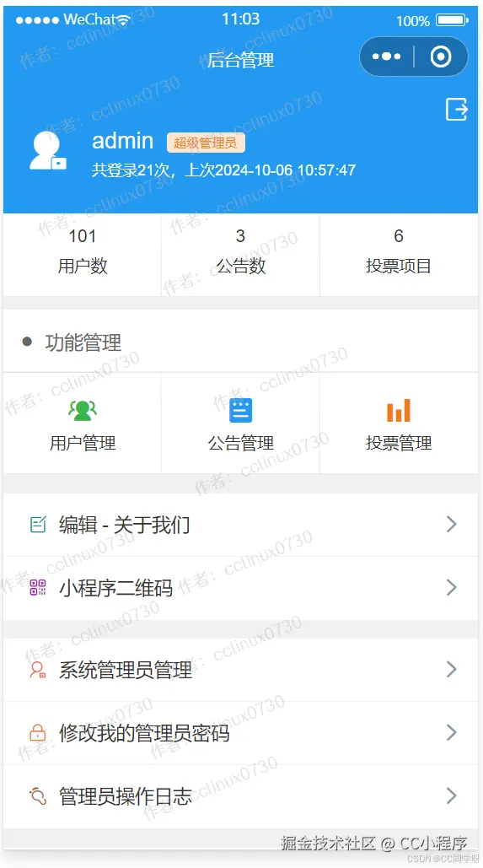
Task: Expand the 编辑 - 关于我们 row chevron
Action: (x=452, y=524)
